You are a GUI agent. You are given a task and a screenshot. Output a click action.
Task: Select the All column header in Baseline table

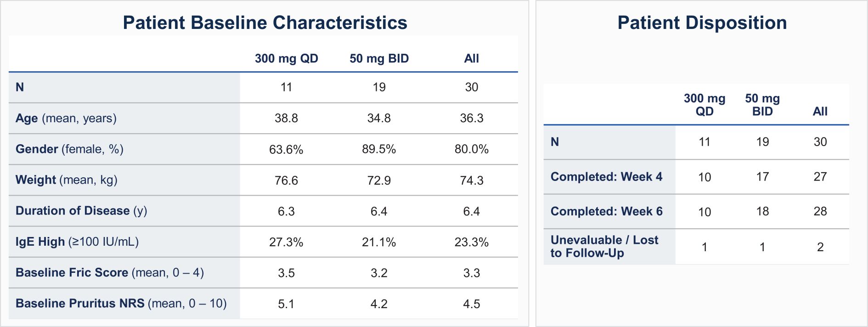point(471,59)
